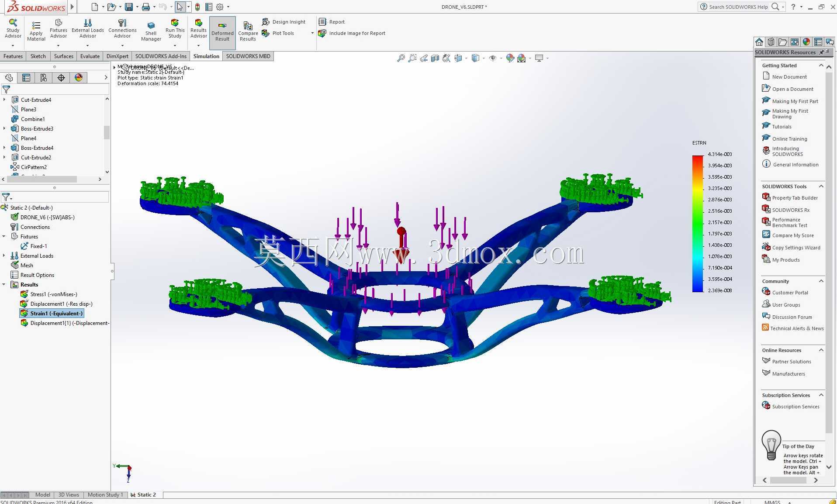Open Connections Advisor
The image size is (837, 504).
(x=122, y=29)
